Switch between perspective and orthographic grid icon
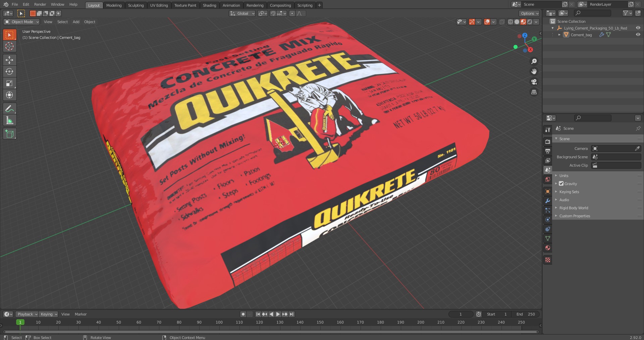Screen dimensions: 644x340 [x=534, y=92]
